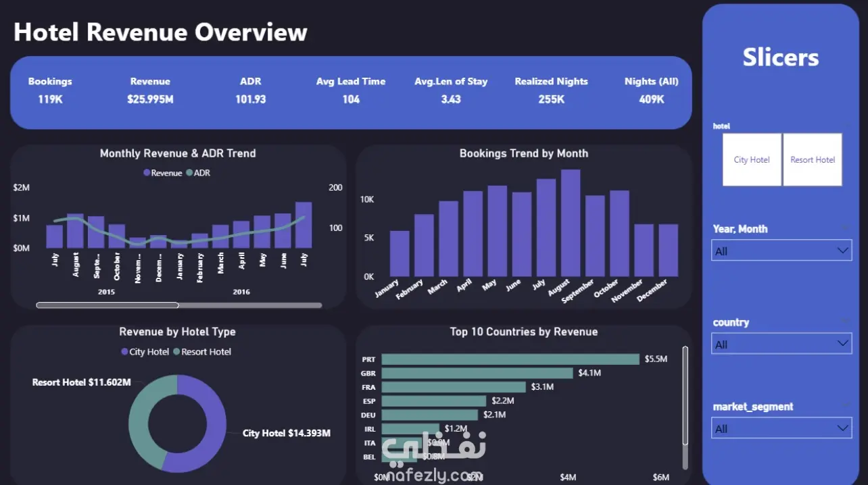The image size is (868, 485).
Task: Click the City Hotel $14.393M data label
Action: click(x=287, y=433)
